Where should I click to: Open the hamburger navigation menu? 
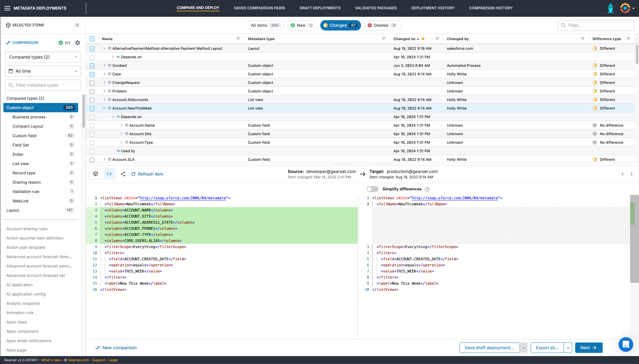tap(7, 8)
